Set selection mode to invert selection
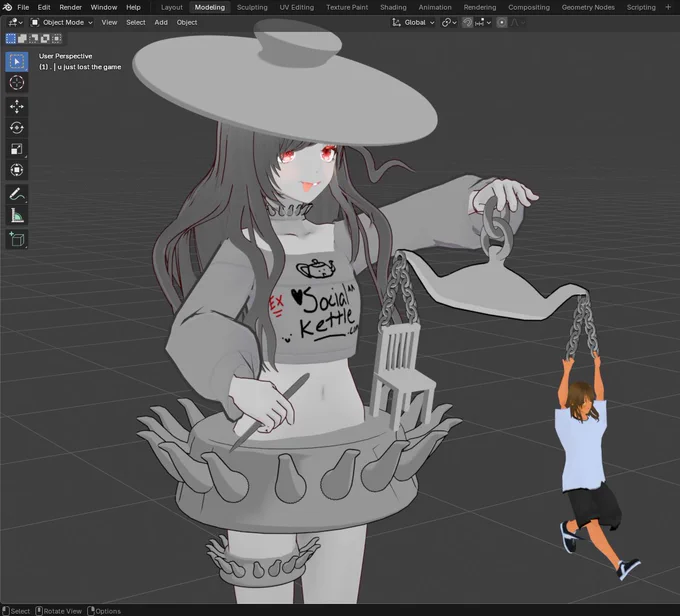680x616 pixels. pyautogui.click(x=45, y=39)
